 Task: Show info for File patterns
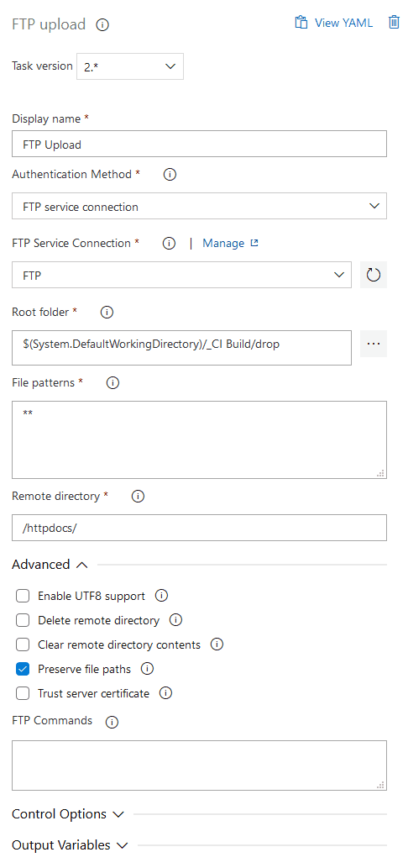[x=112, y=382]
